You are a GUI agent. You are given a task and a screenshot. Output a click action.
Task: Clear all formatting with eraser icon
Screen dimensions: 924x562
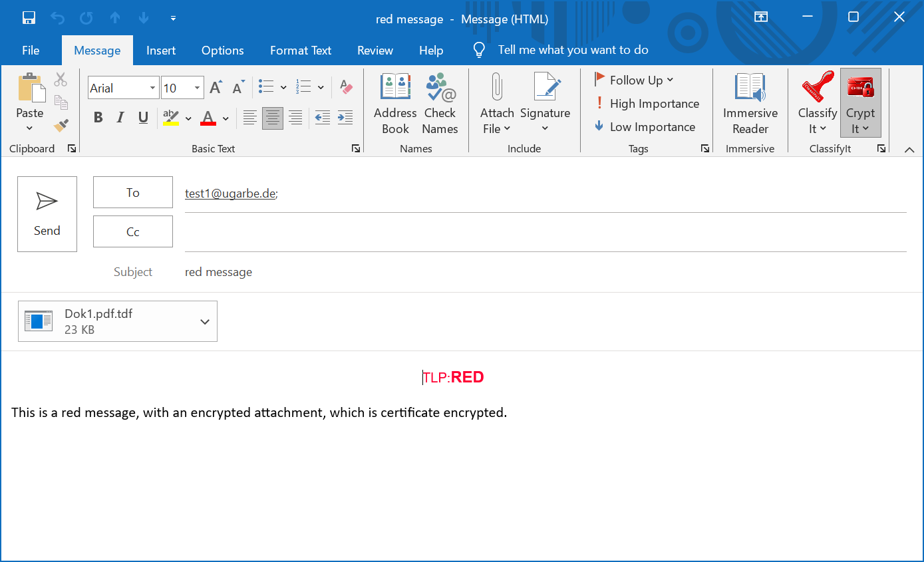(346, 87)
